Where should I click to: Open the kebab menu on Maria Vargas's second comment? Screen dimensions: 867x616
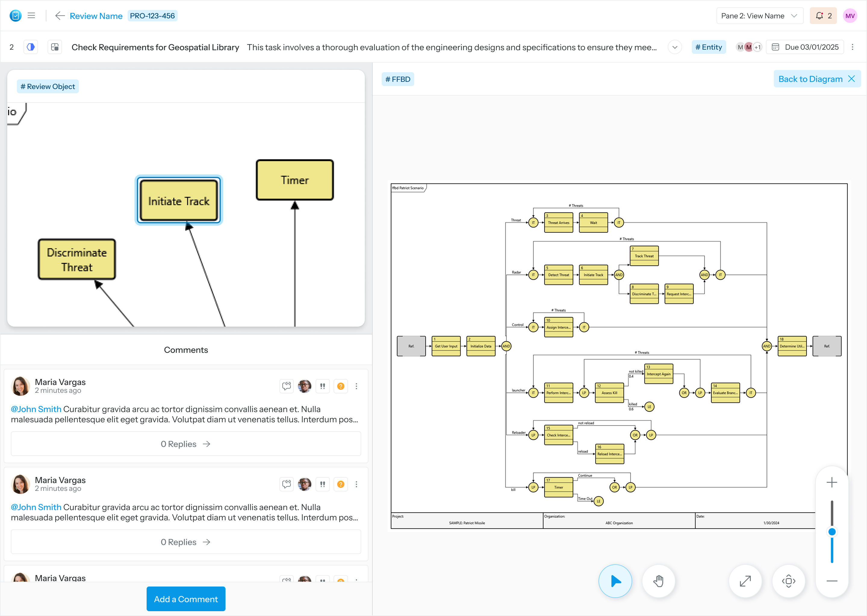(356, 484)
